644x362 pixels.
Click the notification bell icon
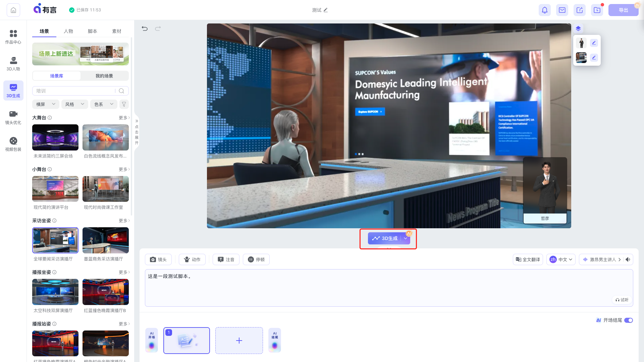coord(544,10)
